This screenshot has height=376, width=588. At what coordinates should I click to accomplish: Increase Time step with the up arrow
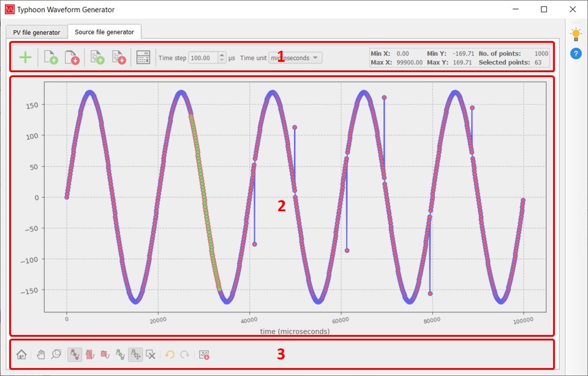tap(222, 55)
